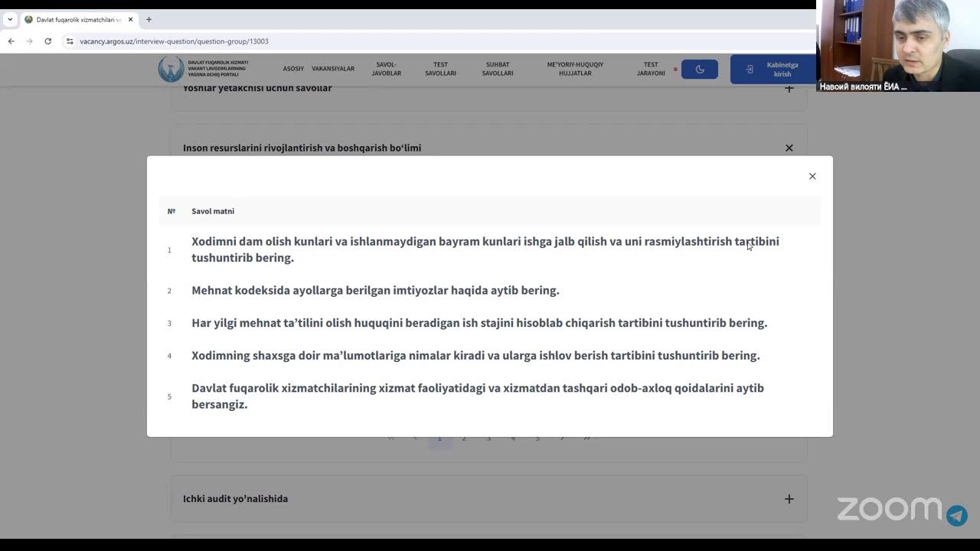This screenshot has width=980, height=551.
Task: Click the browser forward arrow
Action: tap(30, 41)
